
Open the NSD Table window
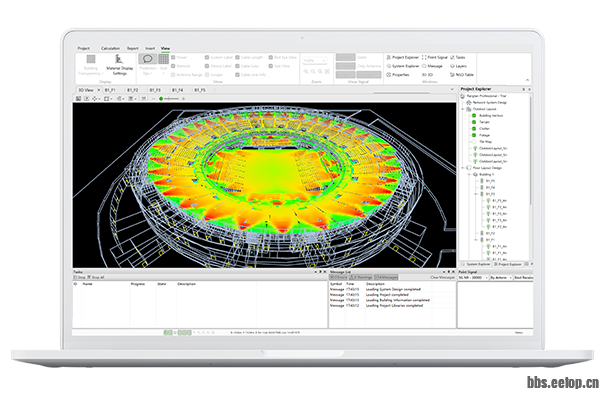(x=462, y=75)
